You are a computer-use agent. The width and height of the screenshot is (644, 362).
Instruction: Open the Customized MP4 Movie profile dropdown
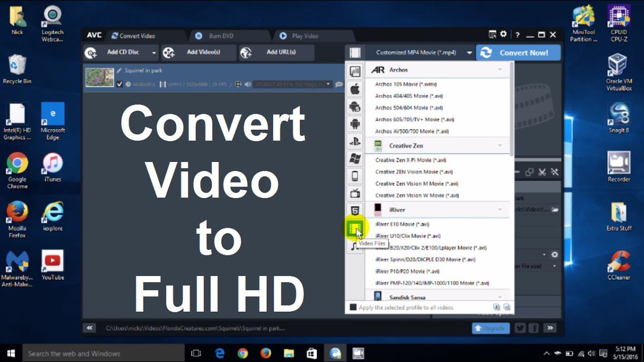tap(469, 53)
